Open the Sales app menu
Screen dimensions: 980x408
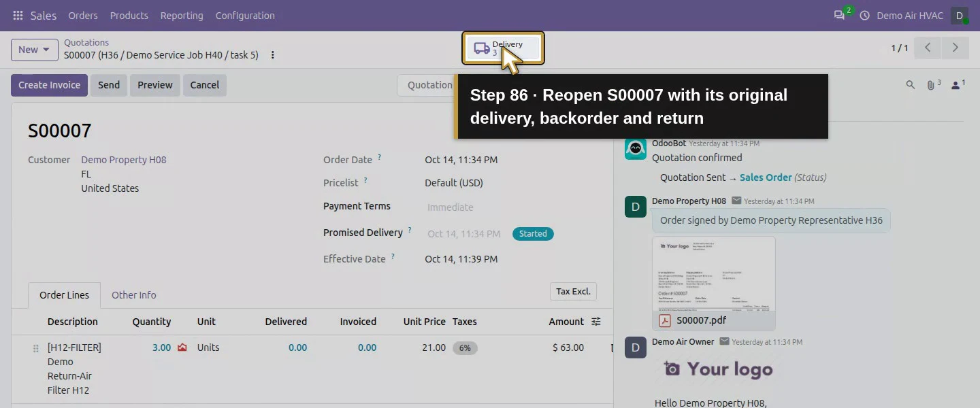(43, 16)
